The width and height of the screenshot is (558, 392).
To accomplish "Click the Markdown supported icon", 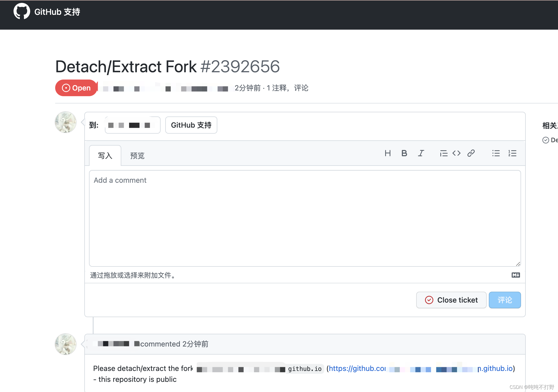I will coord(516,275).
